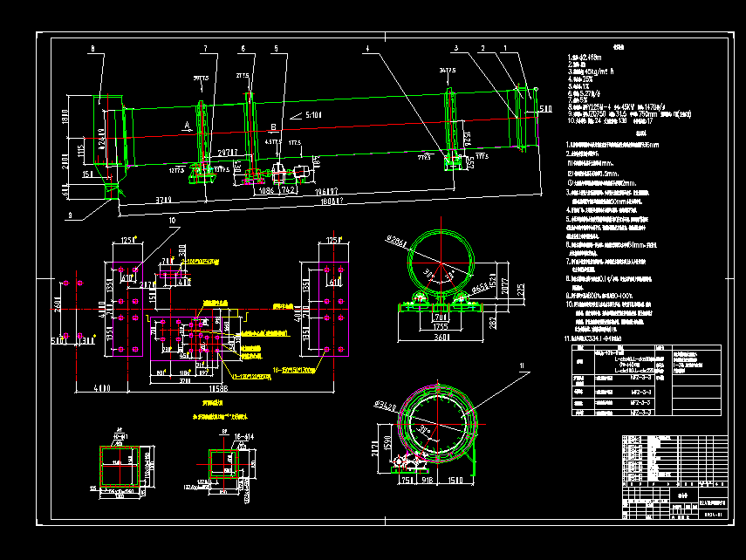746x560 pixels.
Task: Select the 1755 roller spacing dimension
Action: click(441, 327)
